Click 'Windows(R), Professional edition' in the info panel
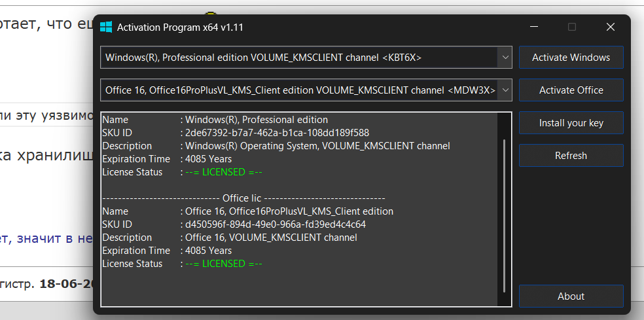 pyautogui.click(x=257, y=120)
